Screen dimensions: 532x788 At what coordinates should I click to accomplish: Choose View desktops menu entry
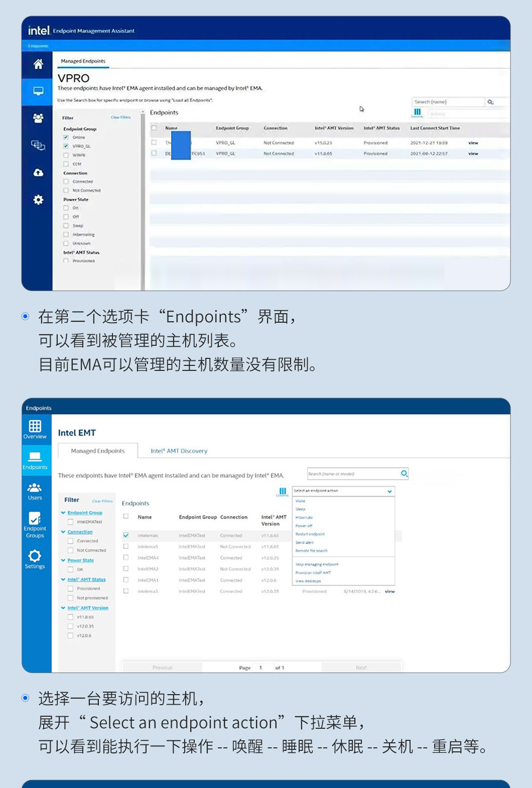click(308, 581)
